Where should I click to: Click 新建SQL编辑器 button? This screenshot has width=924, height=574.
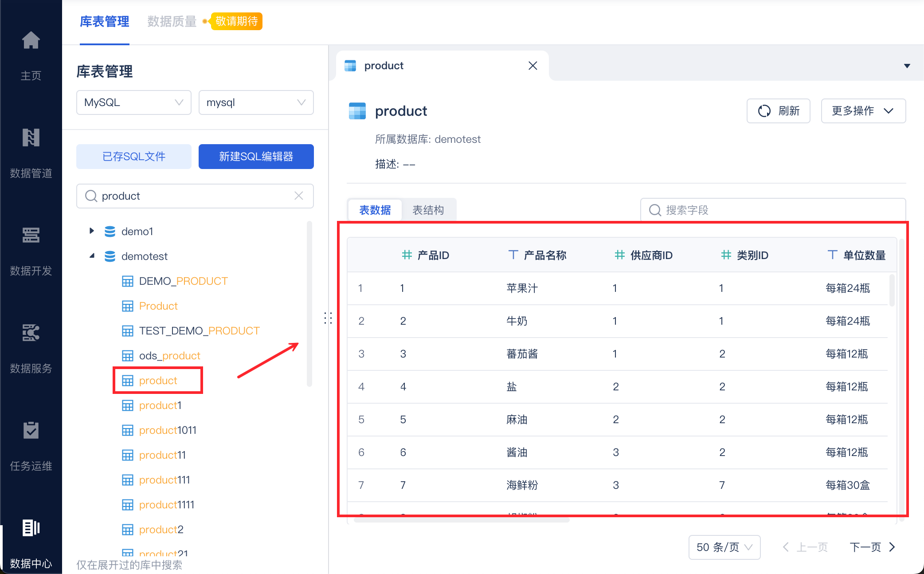tap(256, 157)
